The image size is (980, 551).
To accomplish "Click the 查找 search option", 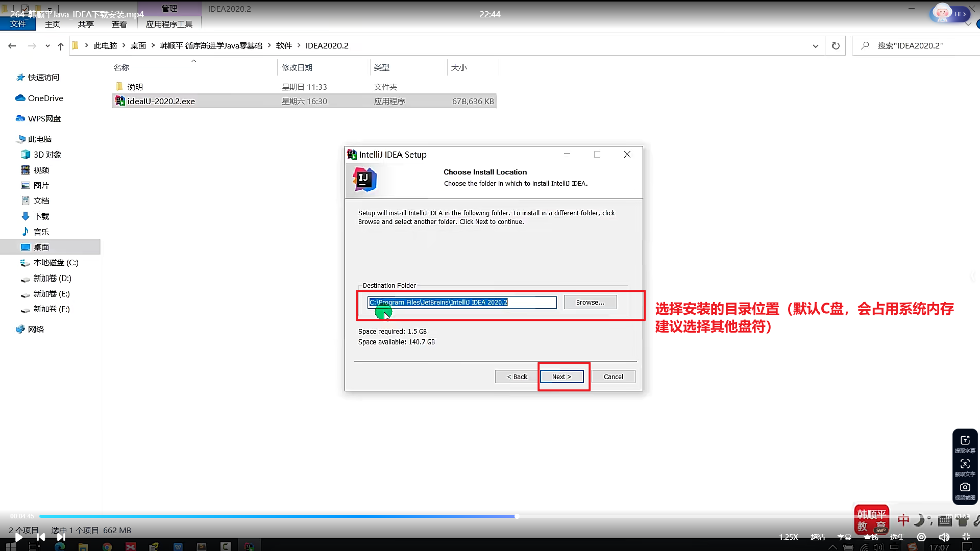I will 871,537.
